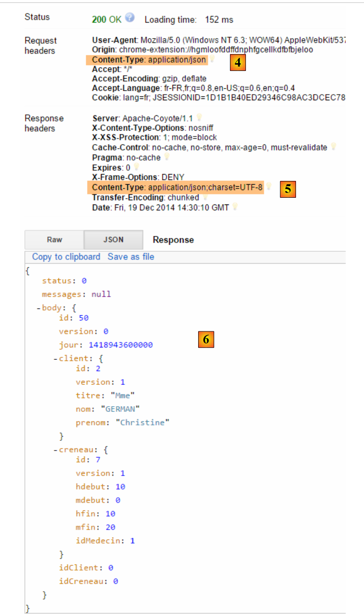Click the lightbulb after Pragma: no-cache
The height and width of the screenshot is (614, 364).
pyautogui.click(x=167, y=157)
